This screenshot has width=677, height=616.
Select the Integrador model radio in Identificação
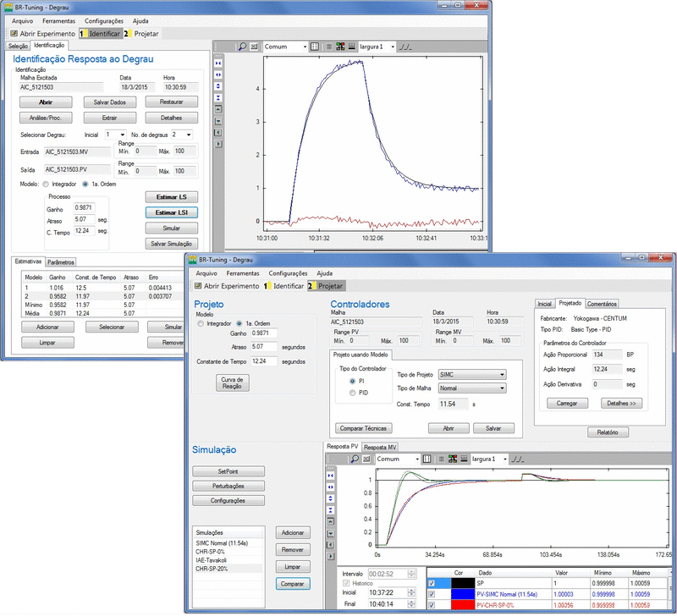(46, 184)
